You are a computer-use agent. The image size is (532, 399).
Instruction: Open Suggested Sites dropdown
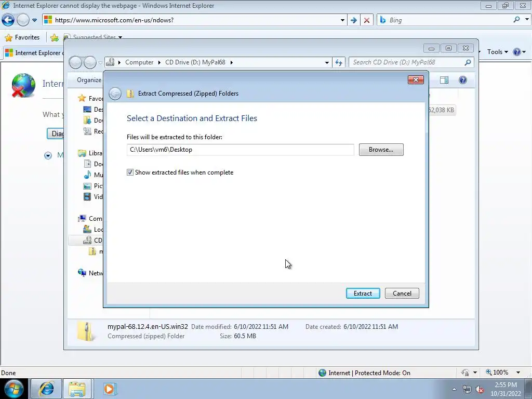coord(120,37)
